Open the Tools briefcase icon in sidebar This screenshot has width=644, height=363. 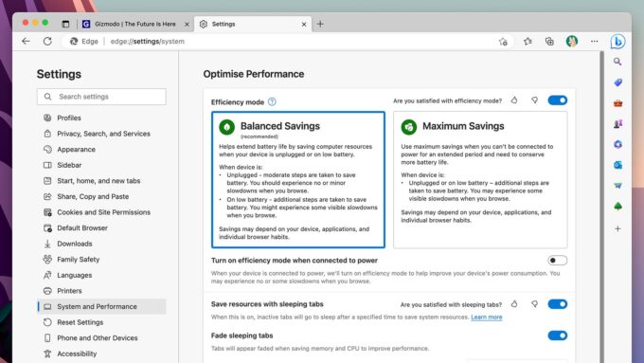[617, 102]
